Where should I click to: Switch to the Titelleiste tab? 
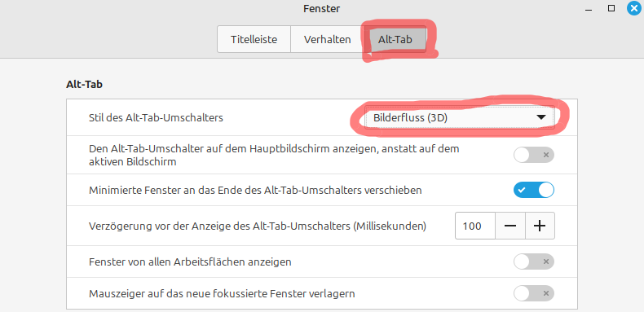point(254,39)
